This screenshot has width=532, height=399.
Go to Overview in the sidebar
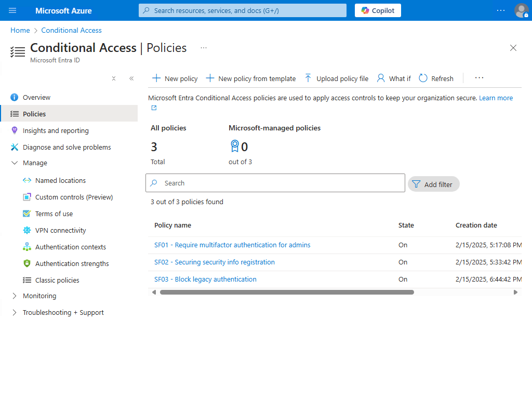click(36, 97)
